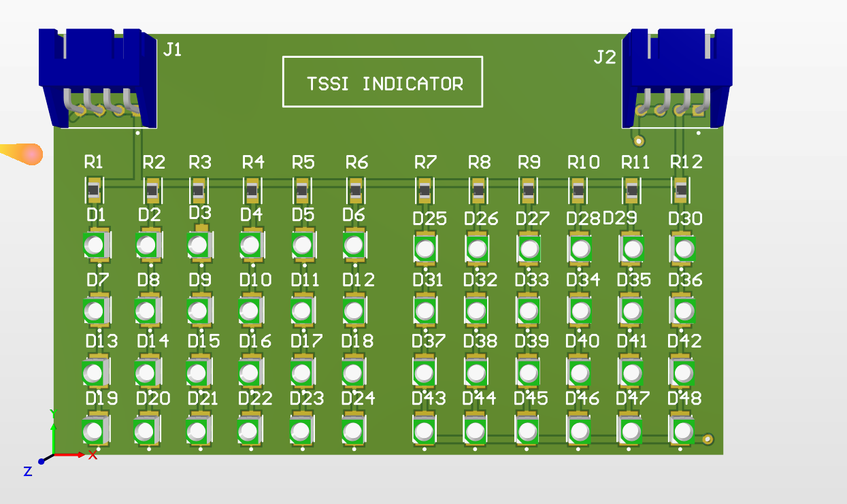Select LED D13 on the board
The height and width of the screenshot is (504, 847).
click(x=95, y=372)
